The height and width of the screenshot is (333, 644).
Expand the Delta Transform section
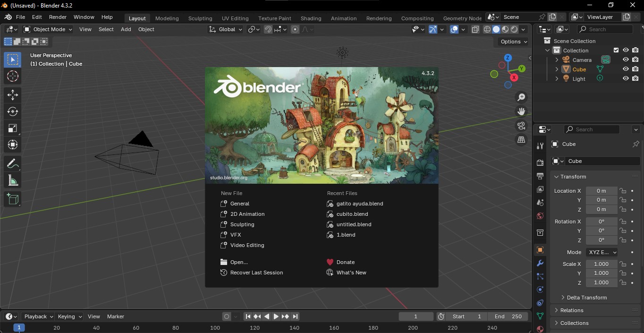click(586, 298)
